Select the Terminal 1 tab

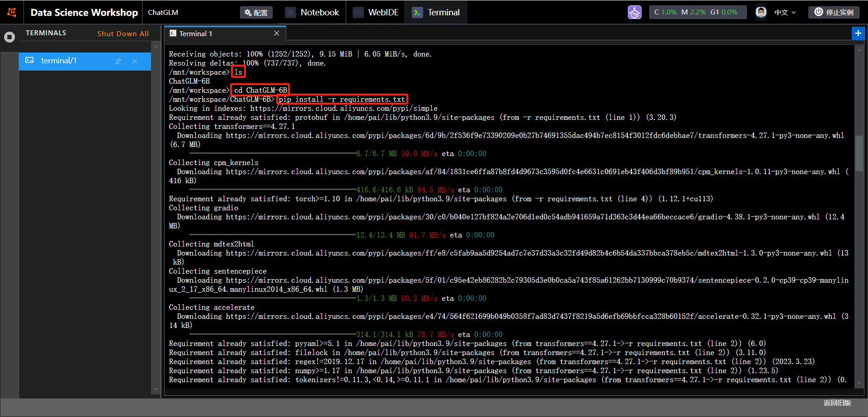[225, 33]
